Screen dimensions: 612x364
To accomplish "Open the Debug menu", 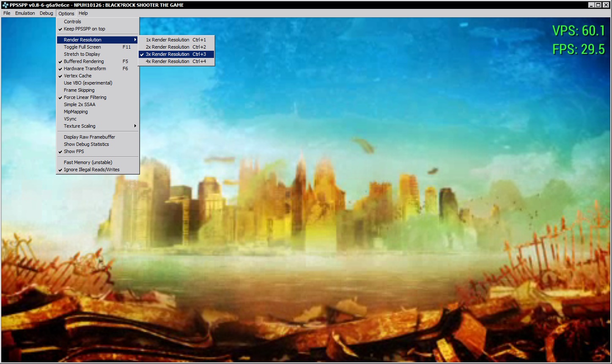I will (47, 13).
